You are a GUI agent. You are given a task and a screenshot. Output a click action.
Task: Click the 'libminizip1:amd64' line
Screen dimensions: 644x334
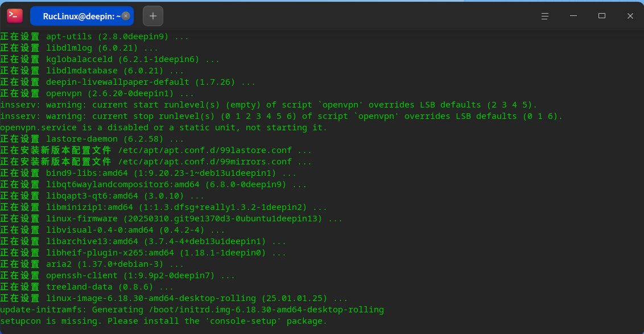(163, 208)
